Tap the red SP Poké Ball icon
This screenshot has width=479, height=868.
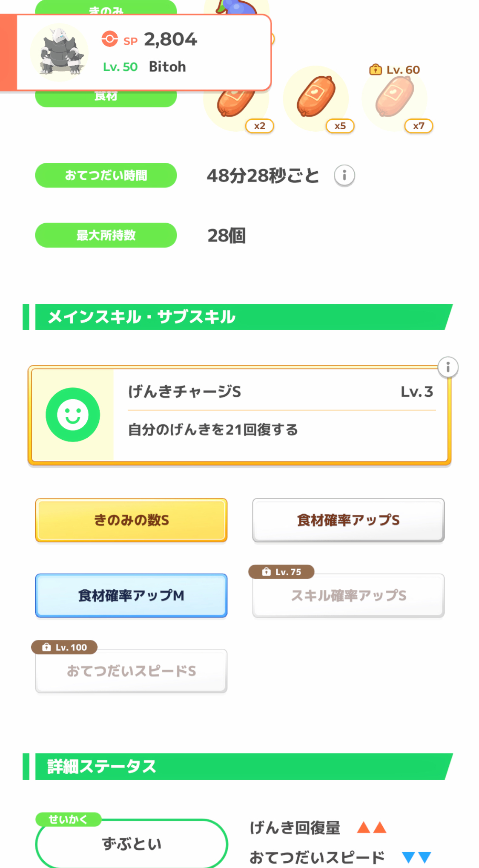pyautogui.click(x=109, y=39)
